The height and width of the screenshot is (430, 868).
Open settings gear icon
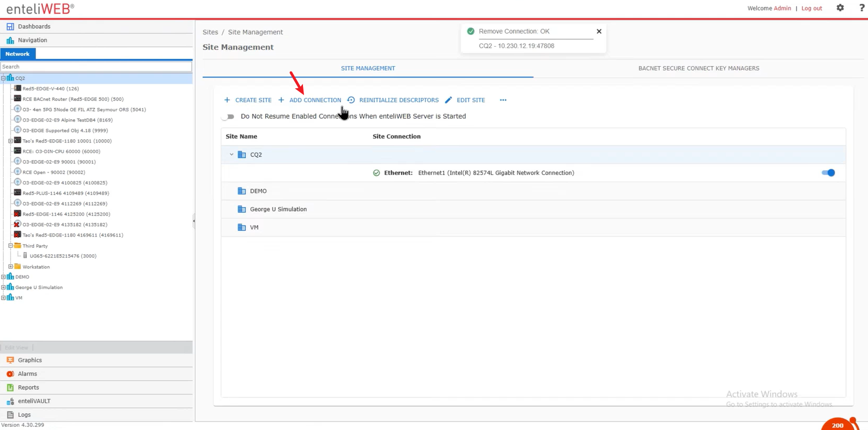point(840,8)
